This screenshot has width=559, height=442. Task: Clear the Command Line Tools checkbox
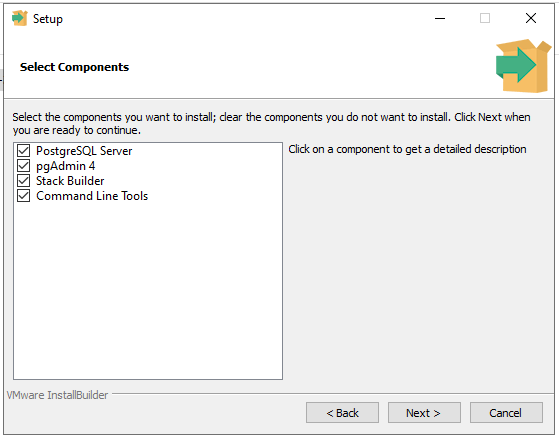click(x=24, y=196)
